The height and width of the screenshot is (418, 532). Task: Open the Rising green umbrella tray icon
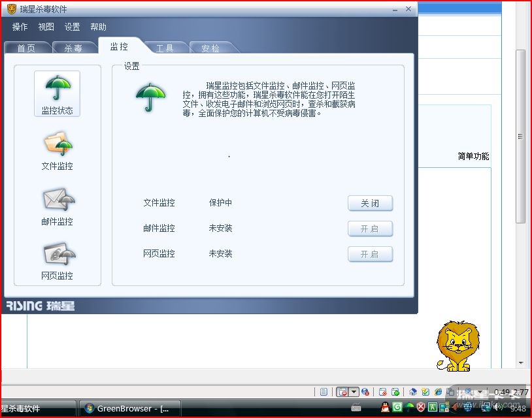(x=409, y=407)
